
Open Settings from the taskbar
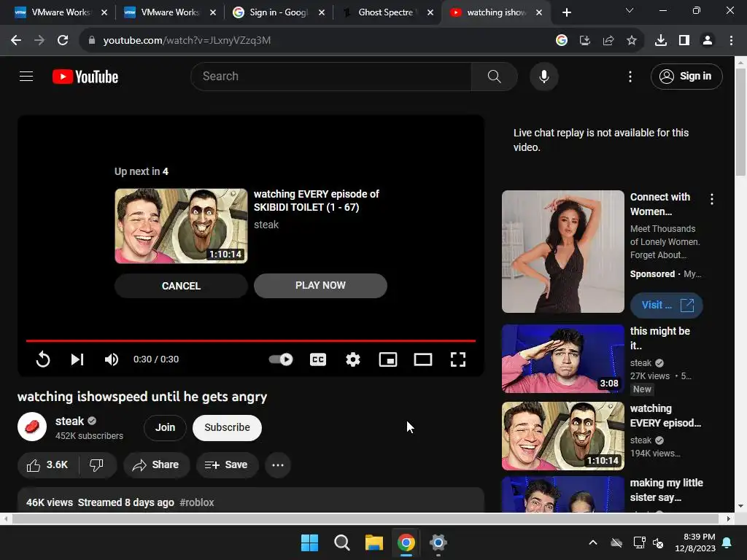tap(438, 542)
